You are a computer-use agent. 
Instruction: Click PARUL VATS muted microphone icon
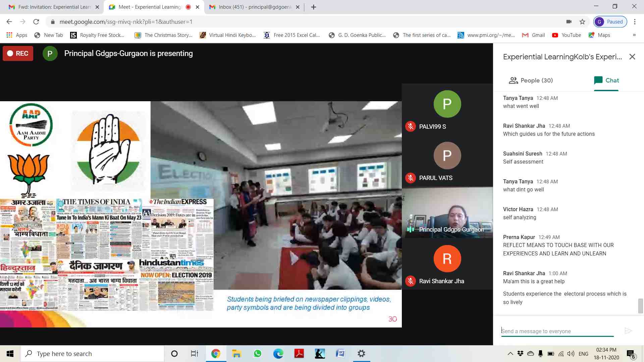[x=411, y=178]
